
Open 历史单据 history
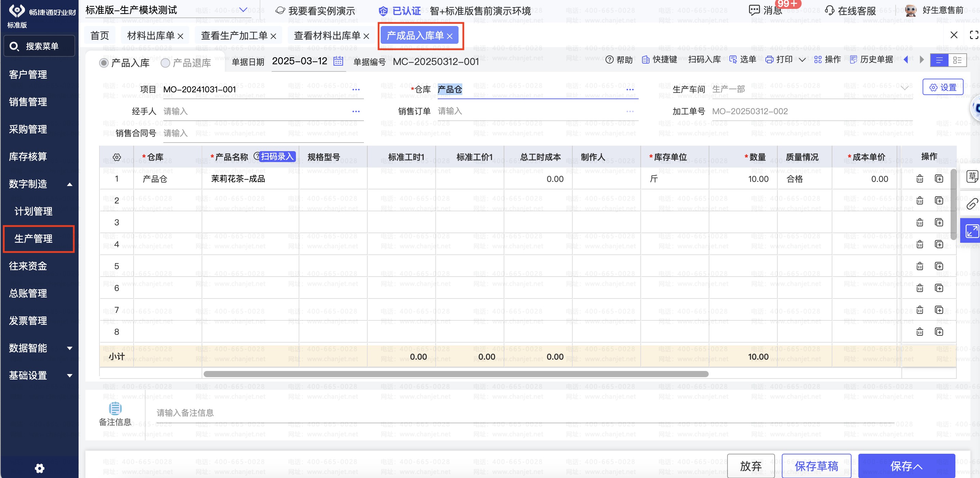871,60
